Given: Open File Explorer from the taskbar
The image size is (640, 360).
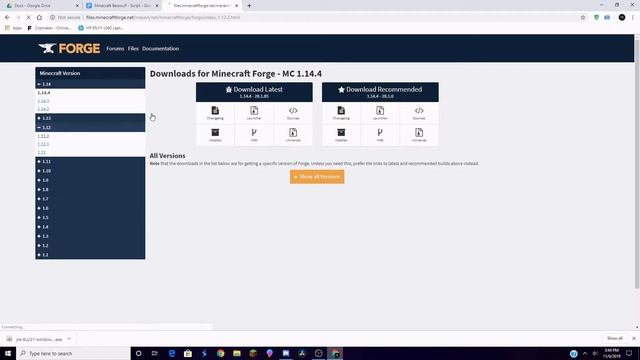Looking at the screenshot, I should click(237, 353).
